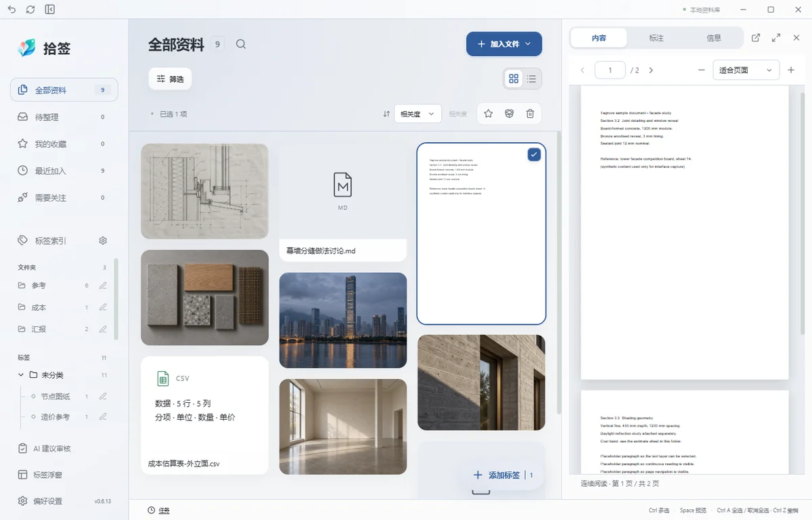The height and width of the screenshot is (520, 812).
Task: Click the 本地资料库 indicator
Action: click(x=701, y=9)
